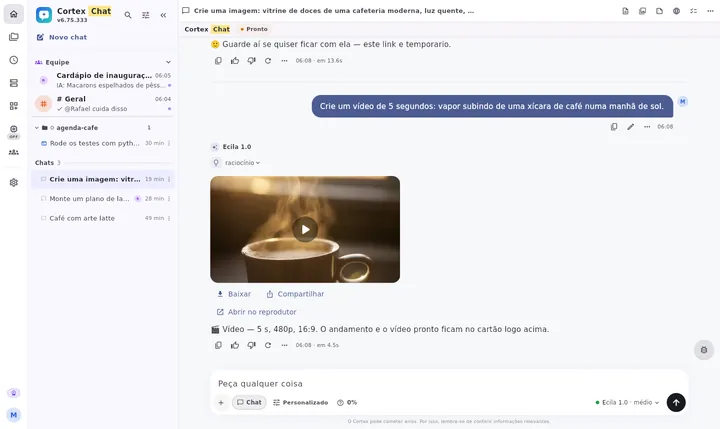
Task: Search chats with the magnifier icon
Action: [128, 15]
